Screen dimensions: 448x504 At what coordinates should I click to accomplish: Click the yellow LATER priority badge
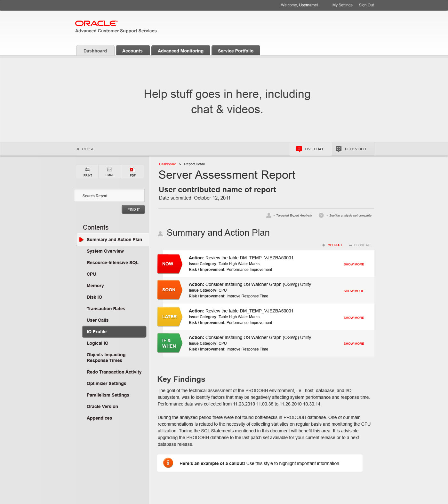coord(169,317)
